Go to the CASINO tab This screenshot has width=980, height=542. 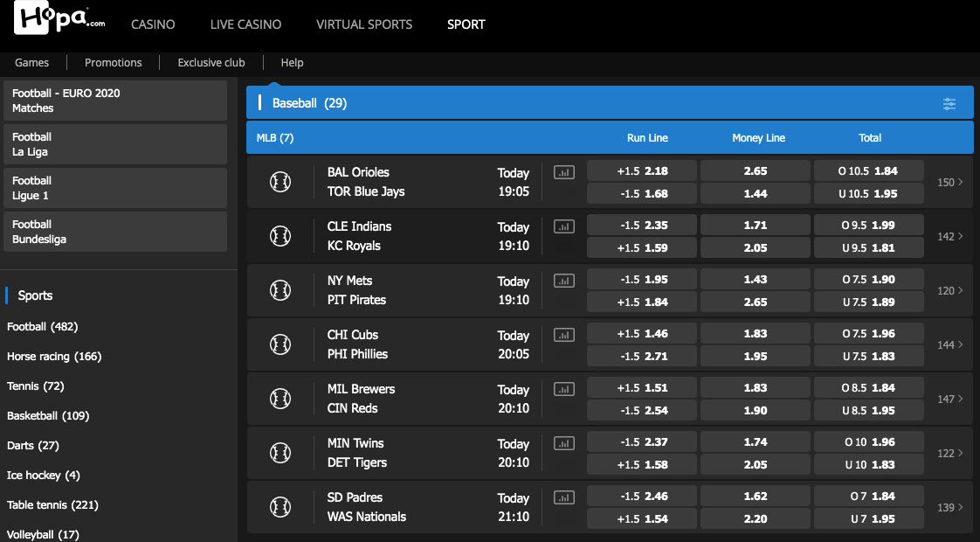coord(153,24)
